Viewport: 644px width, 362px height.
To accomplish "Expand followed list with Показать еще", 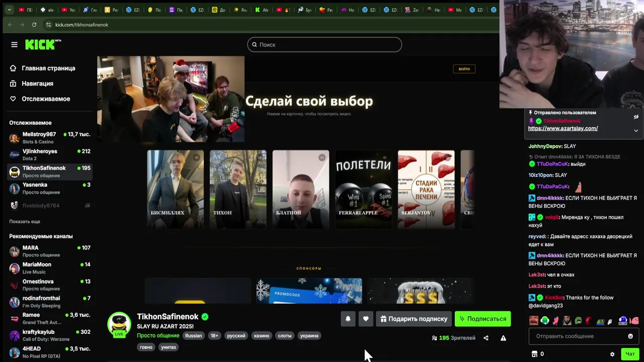I will (x=25, y=222).
